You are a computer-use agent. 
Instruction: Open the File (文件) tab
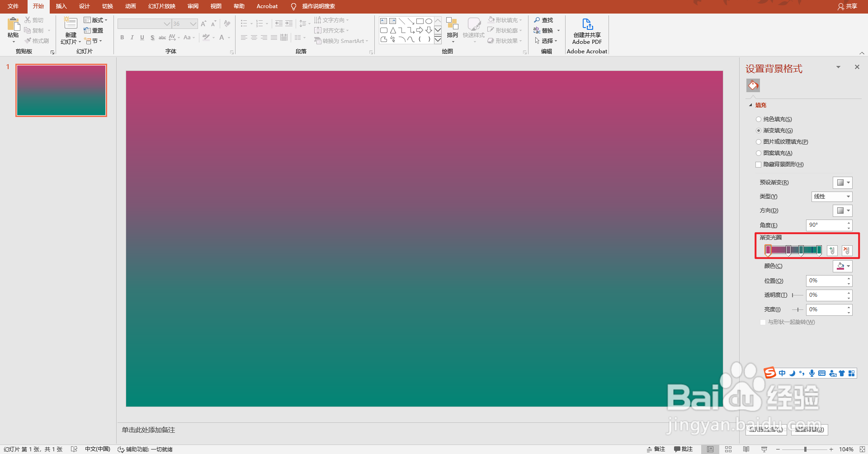tap(13, 6)
